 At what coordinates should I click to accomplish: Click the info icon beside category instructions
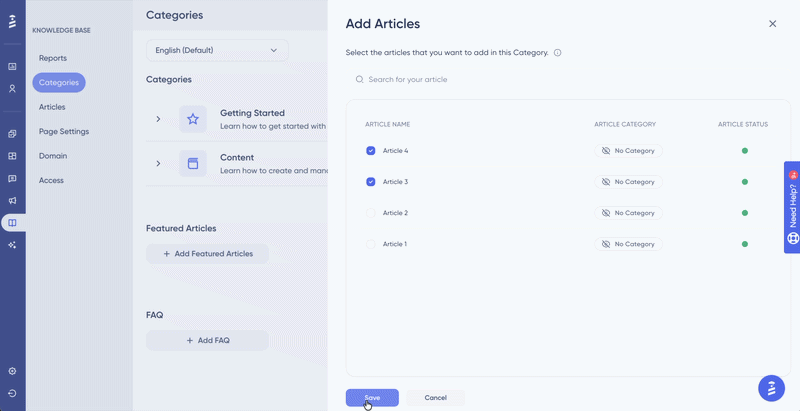(x=558, y=53)
